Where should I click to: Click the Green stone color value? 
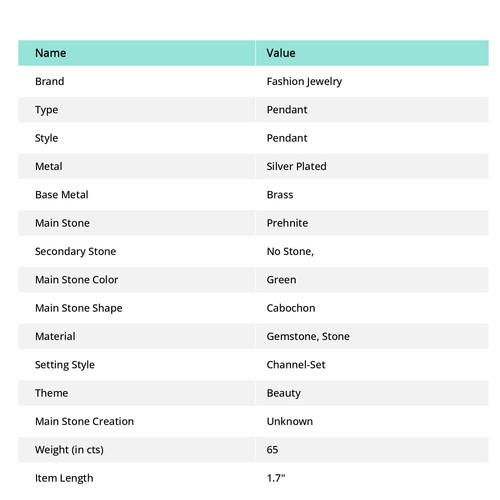click(x=281, y=280)
